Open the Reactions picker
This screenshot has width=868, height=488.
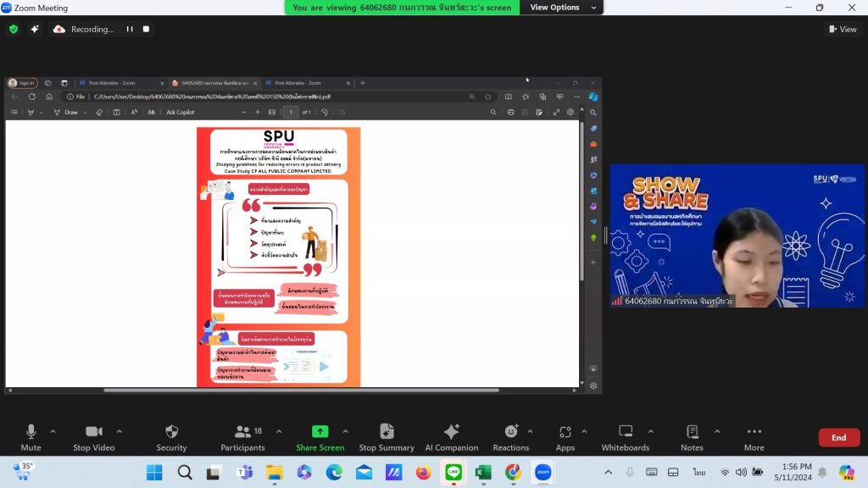click(511, 438)
